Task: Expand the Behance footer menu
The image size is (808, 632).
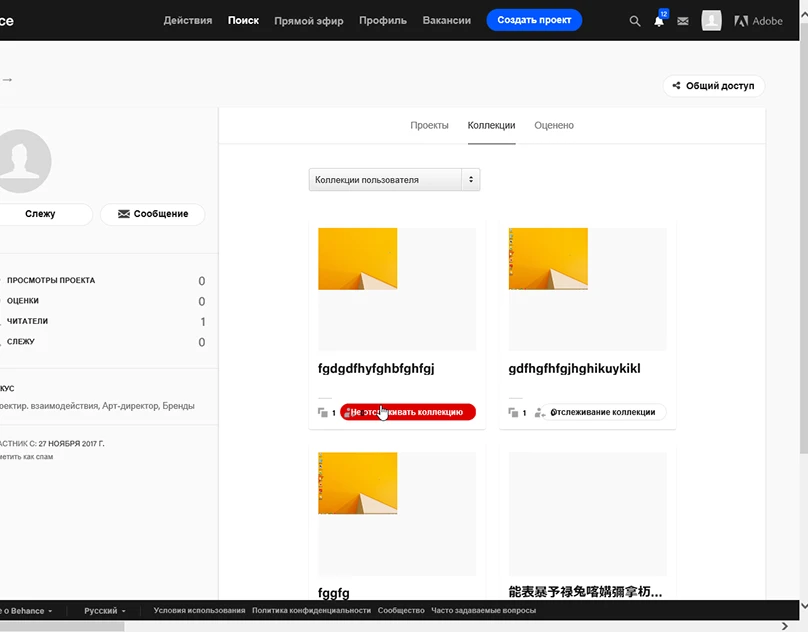Action: pos(29,610)
